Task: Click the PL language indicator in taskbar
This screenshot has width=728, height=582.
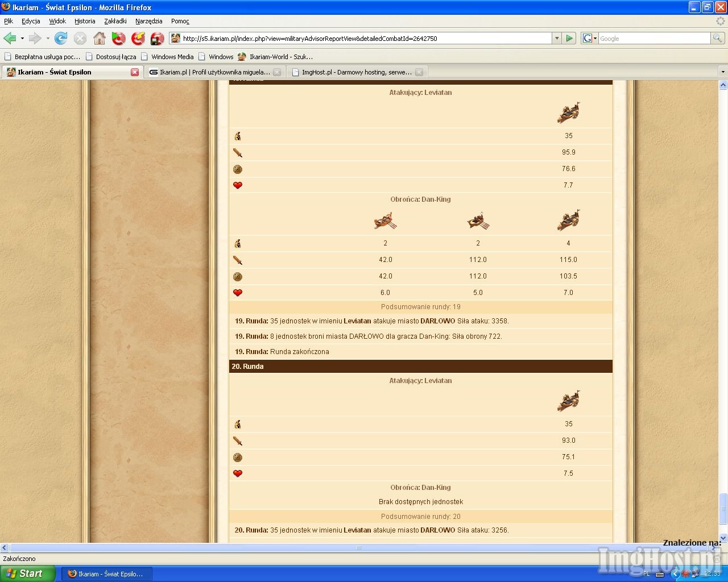Action: (647, 573)
